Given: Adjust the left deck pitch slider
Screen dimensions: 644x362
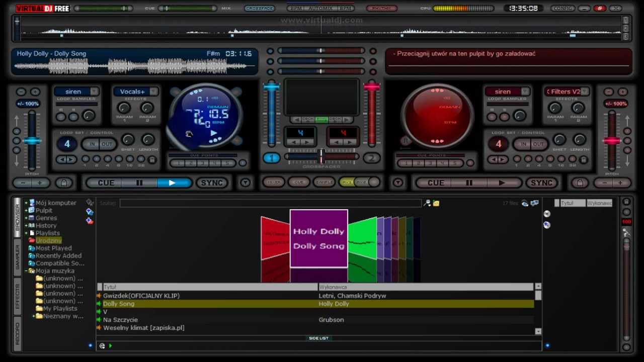Looking at the screenshot, I should [x=32, y=141].
